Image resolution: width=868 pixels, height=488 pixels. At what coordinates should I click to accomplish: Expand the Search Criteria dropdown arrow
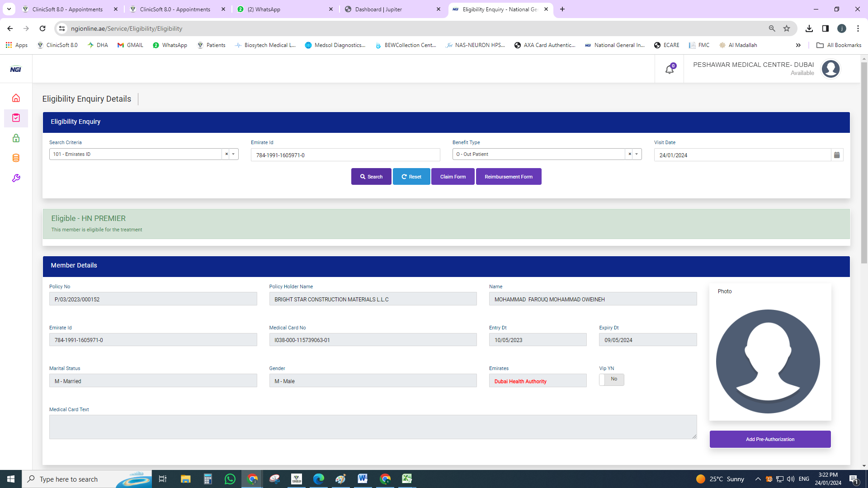coord(233,154)
